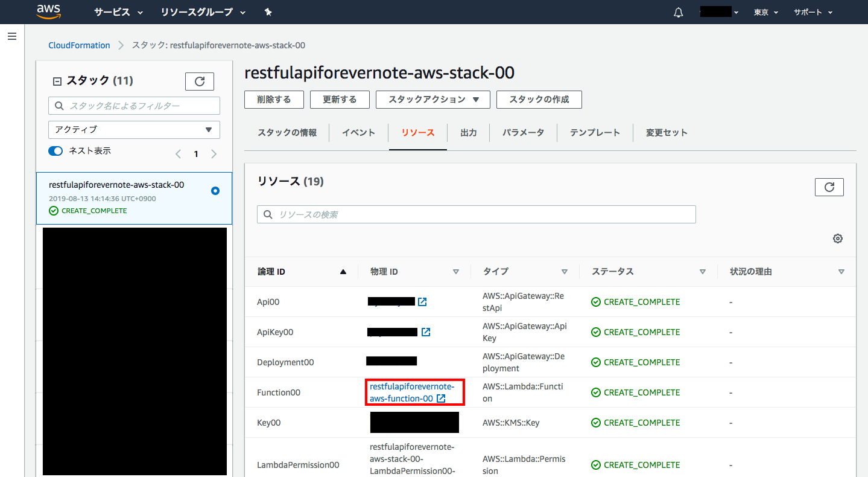Select restfulapiforevernote-aws-stack-00 radio button
The width and height of the screenshot is (868, 477).
(x=215, y=191)
